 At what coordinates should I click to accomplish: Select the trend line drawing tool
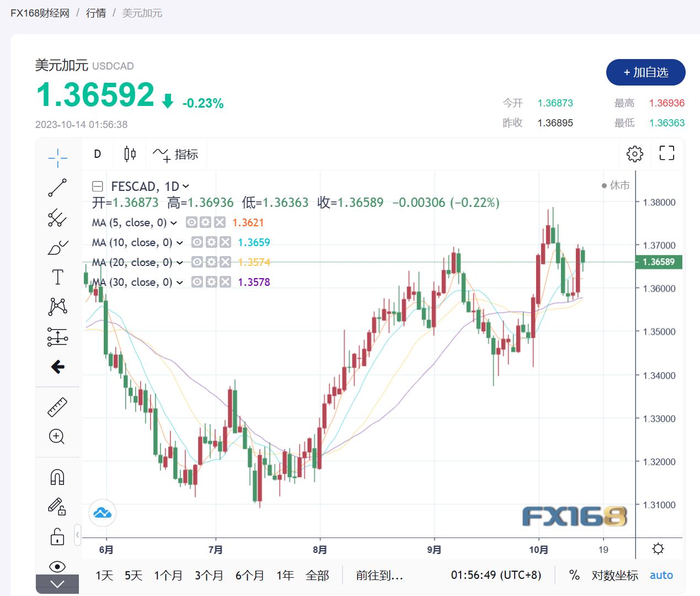coord(57,188)
